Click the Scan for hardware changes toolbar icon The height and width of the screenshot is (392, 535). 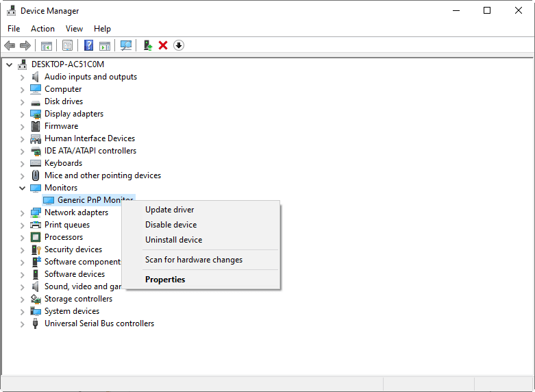pyautogui.click(x=126, y=45)
